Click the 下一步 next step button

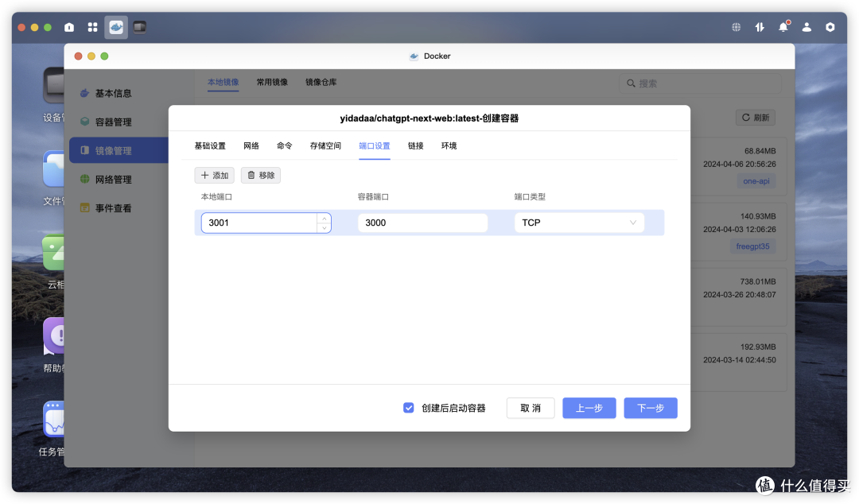point(651,408)
